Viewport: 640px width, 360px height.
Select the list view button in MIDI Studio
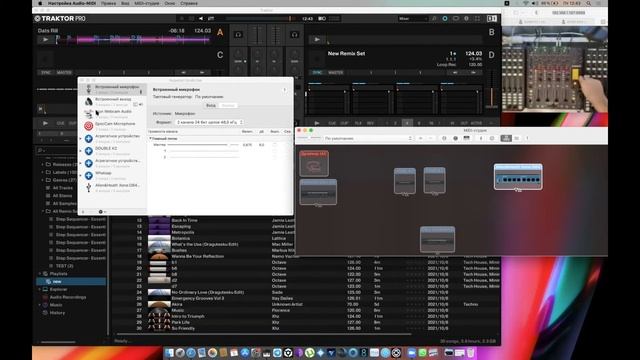[x=517, y=138]
